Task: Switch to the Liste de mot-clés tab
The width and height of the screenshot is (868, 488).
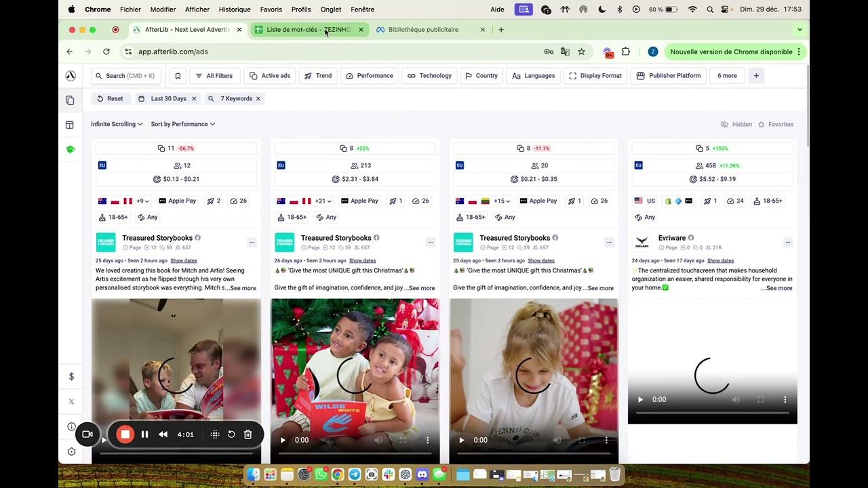Action: pos(309,30)
